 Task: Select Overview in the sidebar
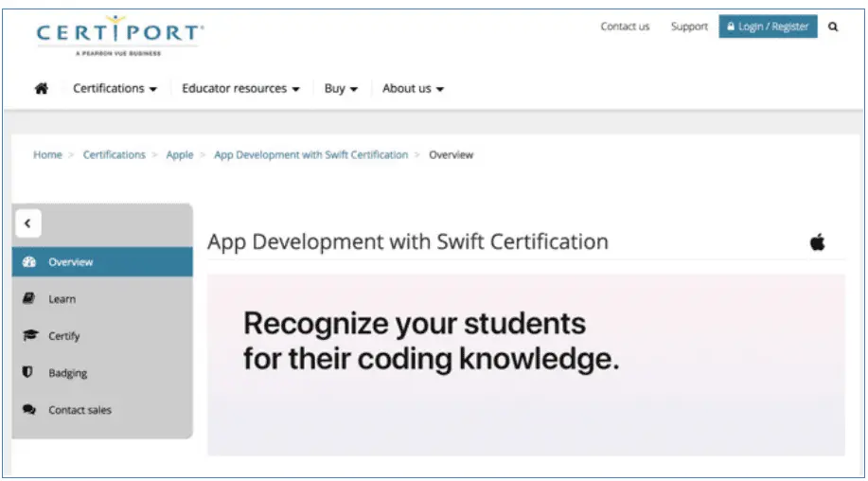point(102,262)
